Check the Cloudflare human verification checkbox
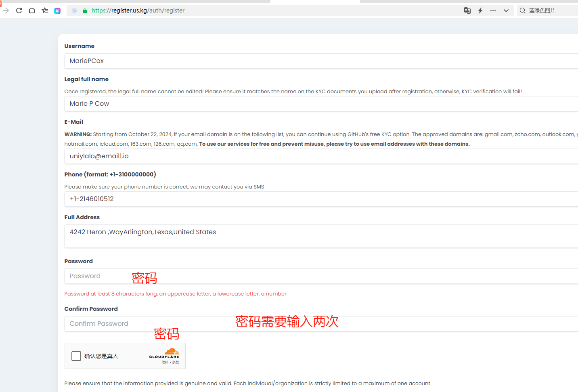The height and width of the screenshot is (392, 578). [x=76, y=356]
